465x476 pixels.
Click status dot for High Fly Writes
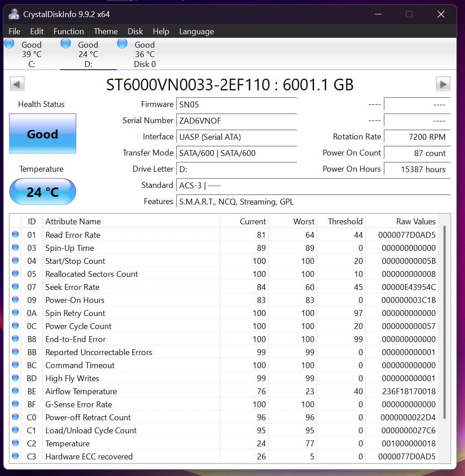pos(15,378)
